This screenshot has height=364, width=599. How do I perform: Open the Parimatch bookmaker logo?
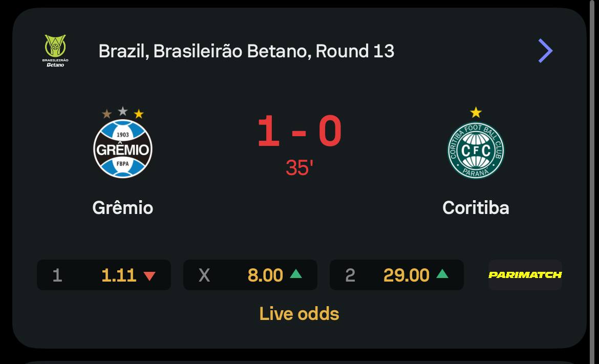tap(525, 275)
